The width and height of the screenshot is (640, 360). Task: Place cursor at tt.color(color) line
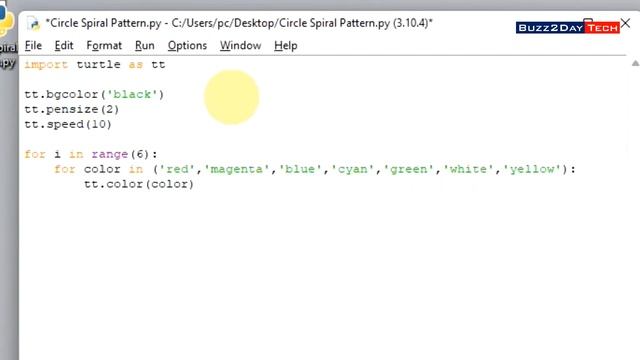pyautogui.click(x=139, y=184)
